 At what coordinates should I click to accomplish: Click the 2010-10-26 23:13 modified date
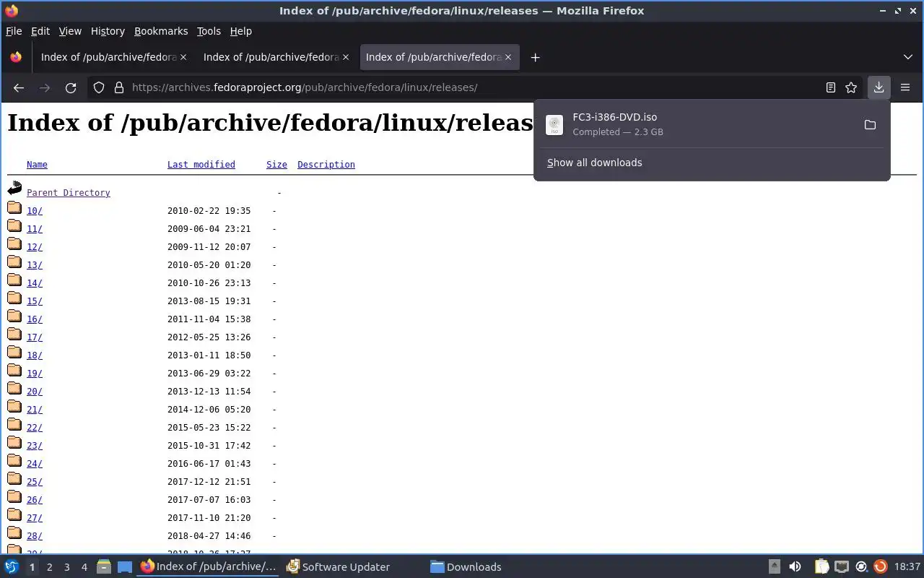(209, 283)
